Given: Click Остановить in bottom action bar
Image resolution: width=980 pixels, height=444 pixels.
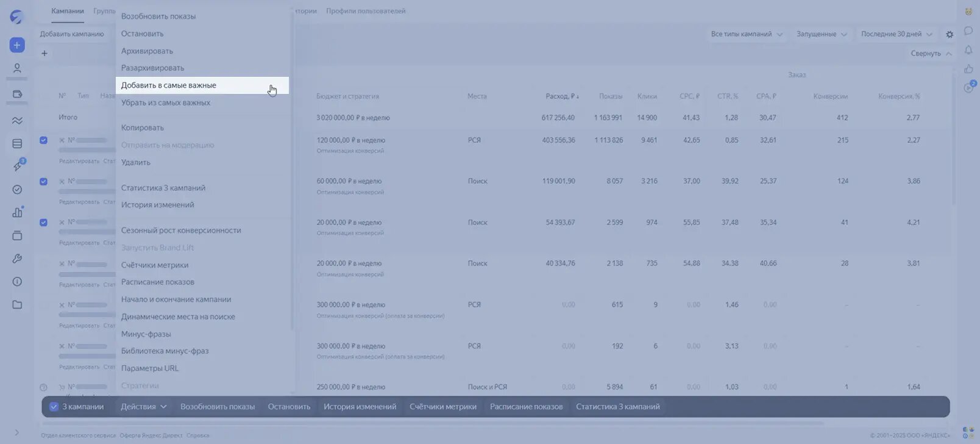Looking at the screenshot, I should pos(289,407).
